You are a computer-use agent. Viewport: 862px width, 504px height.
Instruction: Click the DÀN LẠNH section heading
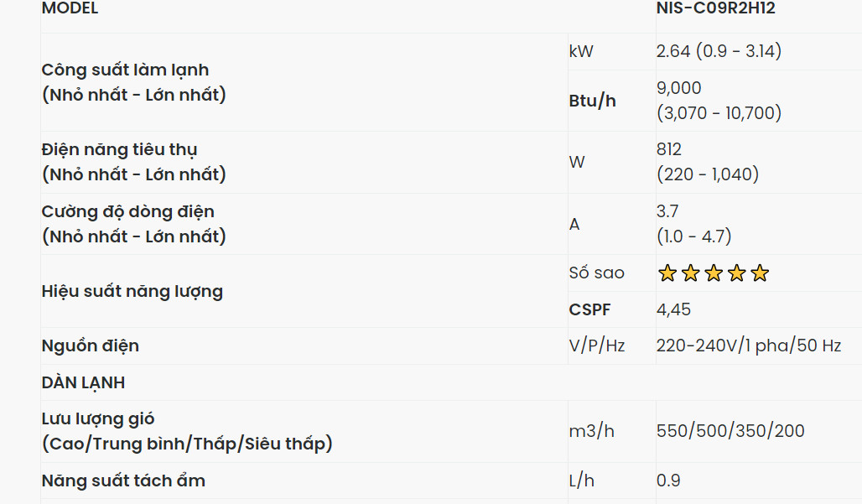coord(83,382)
